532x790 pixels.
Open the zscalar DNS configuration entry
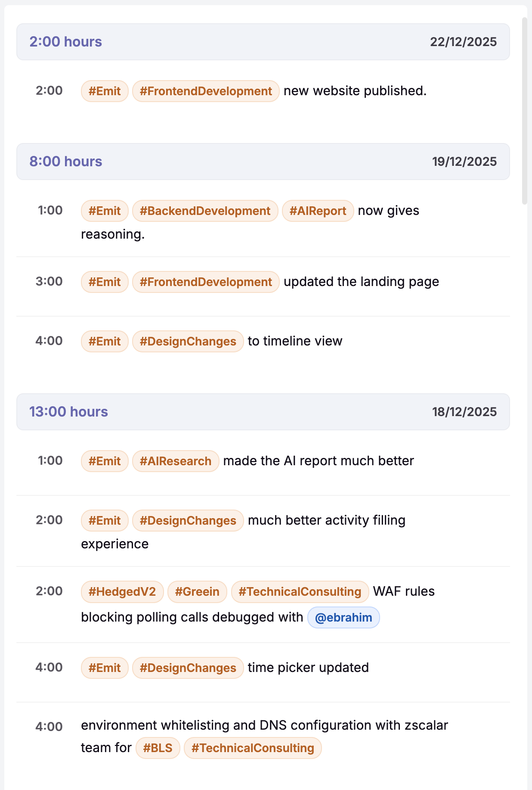point(264,725)
